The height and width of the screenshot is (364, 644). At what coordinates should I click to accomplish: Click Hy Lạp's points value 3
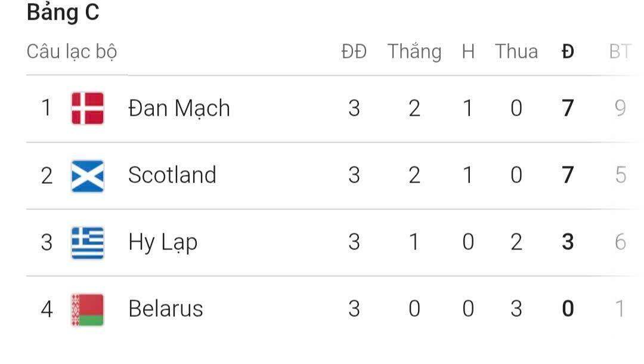point(568,242)
